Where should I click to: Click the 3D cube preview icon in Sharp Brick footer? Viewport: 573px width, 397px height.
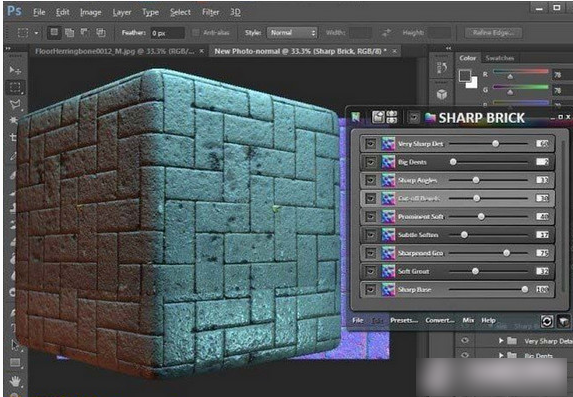[563, 321]
